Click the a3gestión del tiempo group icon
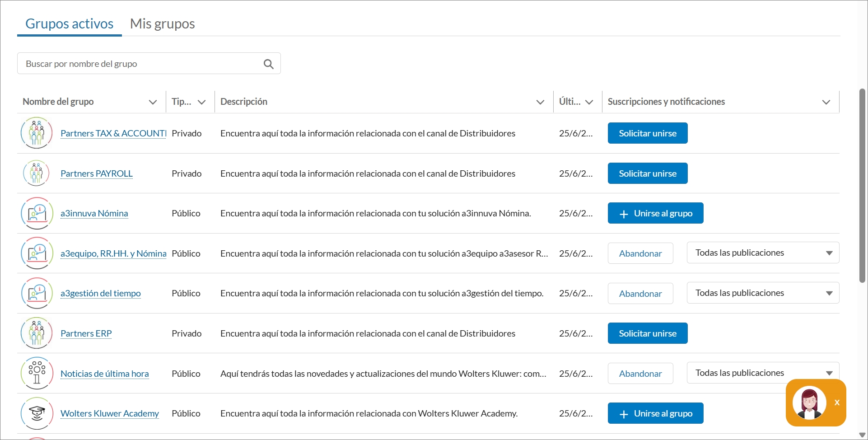 point(37,293)
